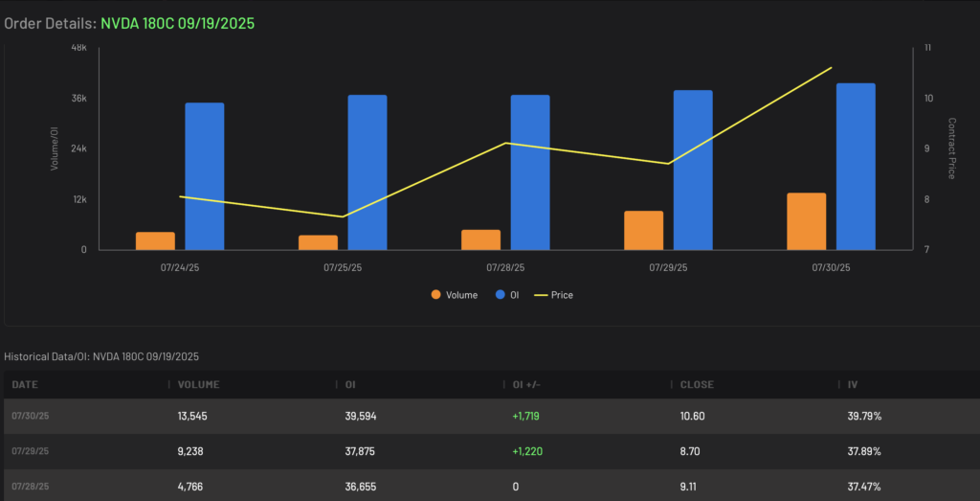Click the blue OI bar for 07/30/25

point(856,167)
